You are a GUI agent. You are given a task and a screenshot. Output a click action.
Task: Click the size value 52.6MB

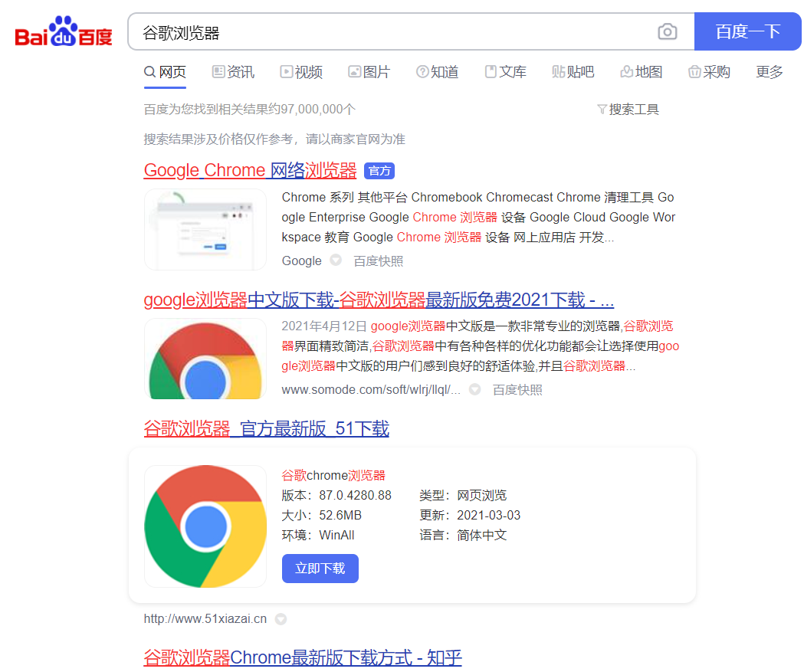pos(340,515)
